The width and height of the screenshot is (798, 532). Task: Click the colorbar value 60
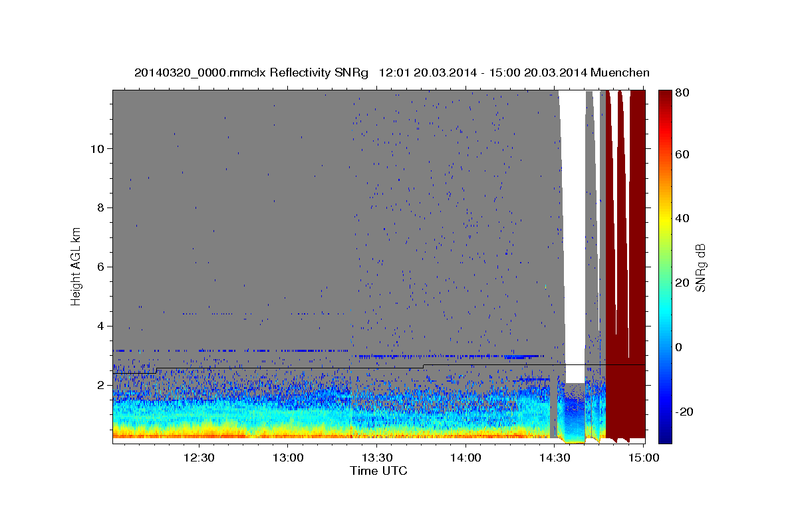click(682, 154)
